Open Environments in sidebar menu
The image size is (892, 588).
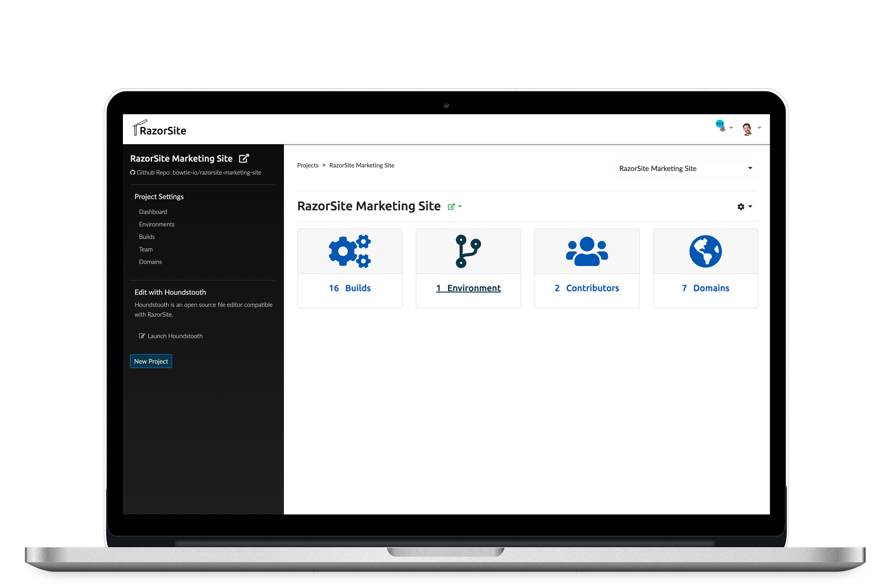[x=157, y=224]
